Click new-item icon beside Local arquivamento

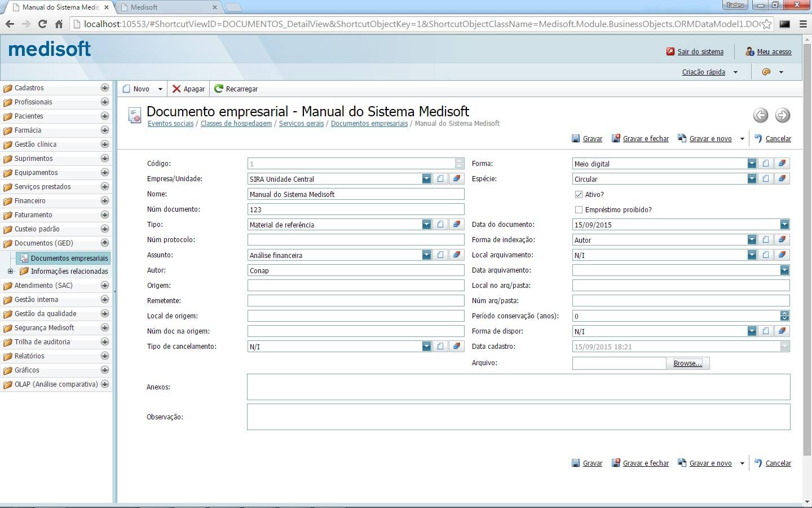pyautogui.click(x=766, y=255)
